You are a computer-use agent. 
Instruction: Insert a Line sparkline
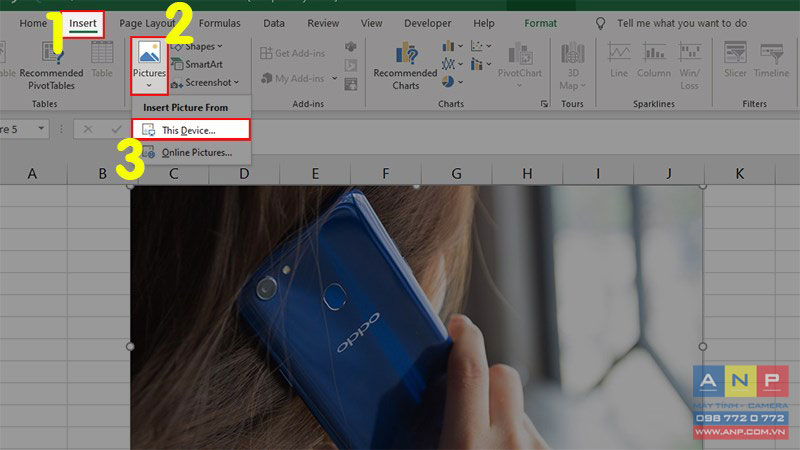(619, 60)
